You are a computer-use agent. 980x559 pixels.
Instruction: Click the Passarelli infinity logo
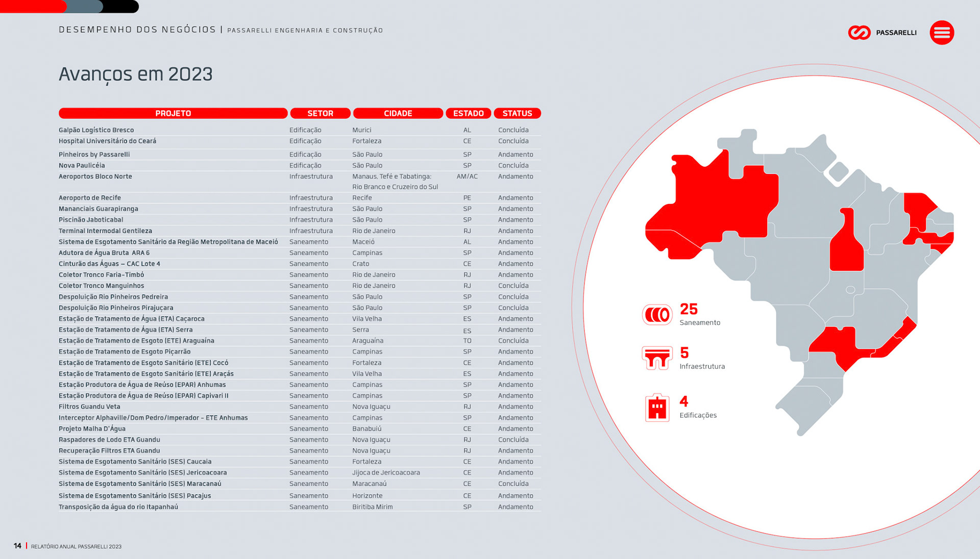click(859, 33)
